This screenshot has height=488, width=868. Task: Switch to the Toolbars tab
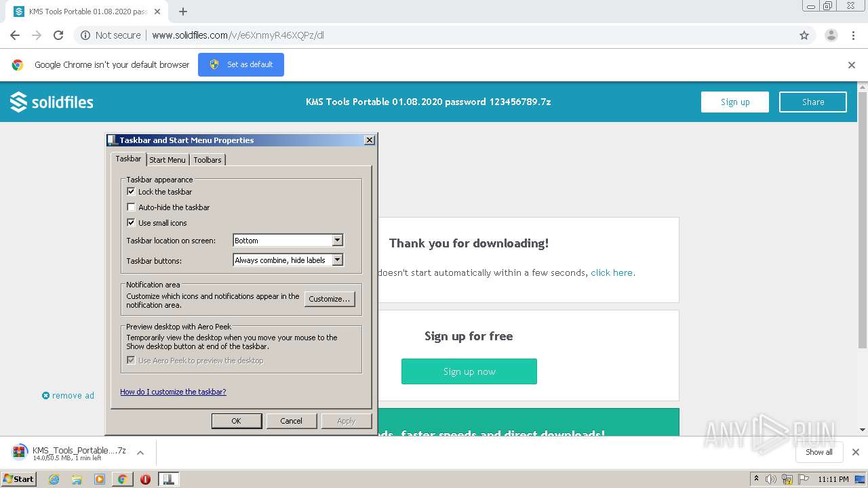[208, 160]
